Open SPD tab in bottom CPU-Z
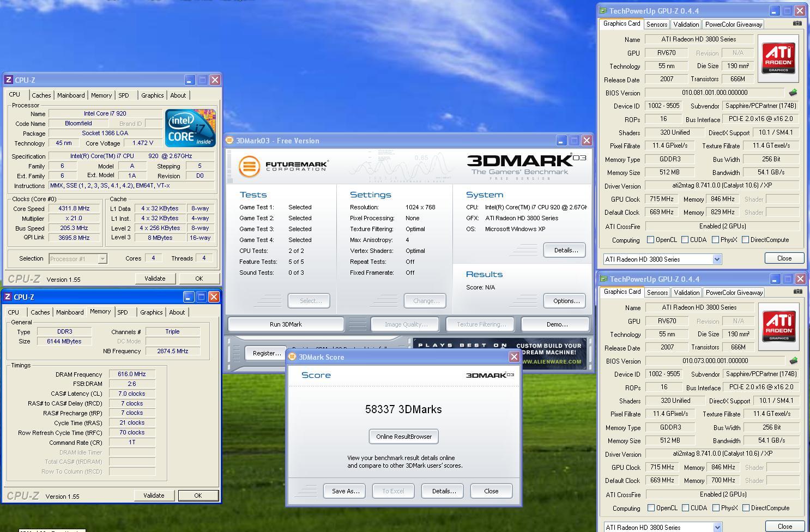Image resolution: width=810 pixels, height=532 pixels. coord(123,312)
